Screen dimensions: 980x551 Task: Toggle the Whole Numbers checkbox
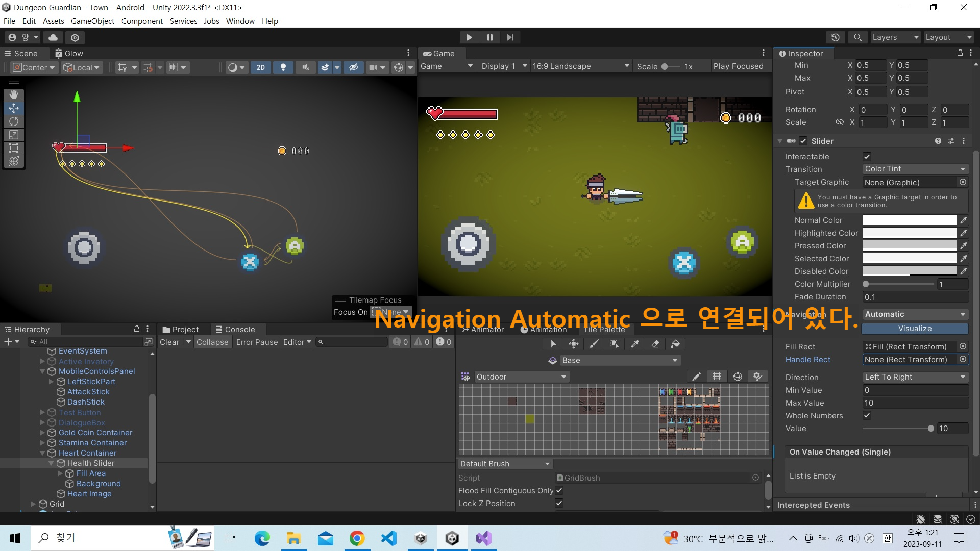coord(867,416)
